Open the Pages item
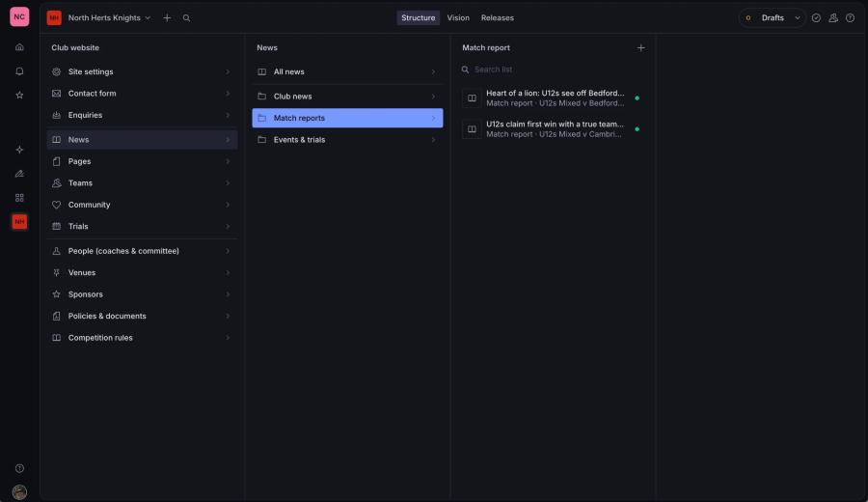The height and width of the screenshot is (502, 868). [x=143, y=161]
